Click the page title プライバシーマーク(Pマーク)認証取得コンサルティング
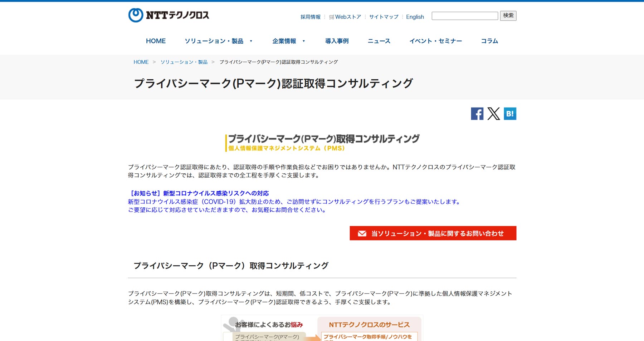Viewport: 644px width, 341px height. (273, 83)
